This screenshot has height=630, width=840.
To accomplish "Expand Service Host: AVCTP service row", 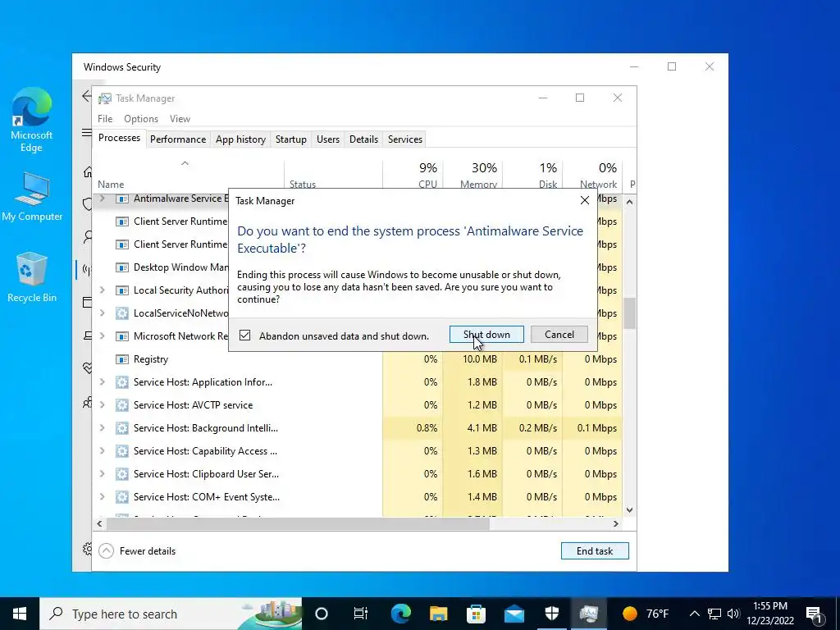I will point(103,405).
